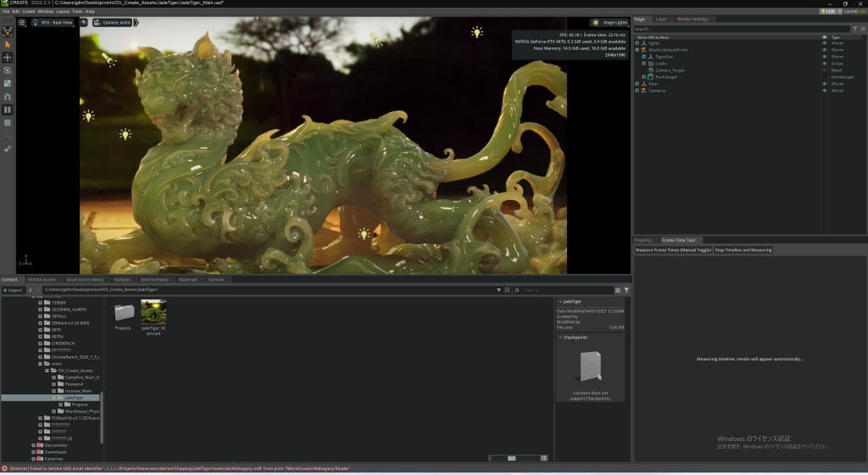
Task: Expand the TigerGeo prim
Action: [x=644, y=57]
